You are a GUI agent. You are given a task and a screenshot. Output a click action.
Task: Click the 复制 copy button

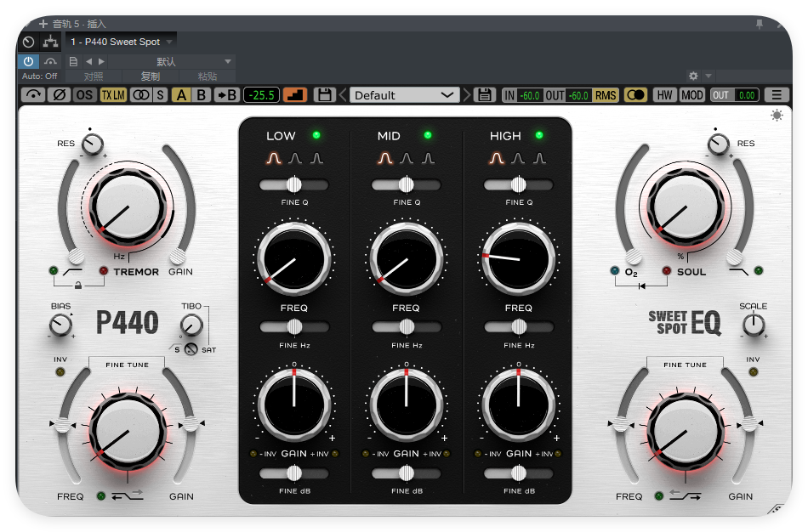(151, 76)
